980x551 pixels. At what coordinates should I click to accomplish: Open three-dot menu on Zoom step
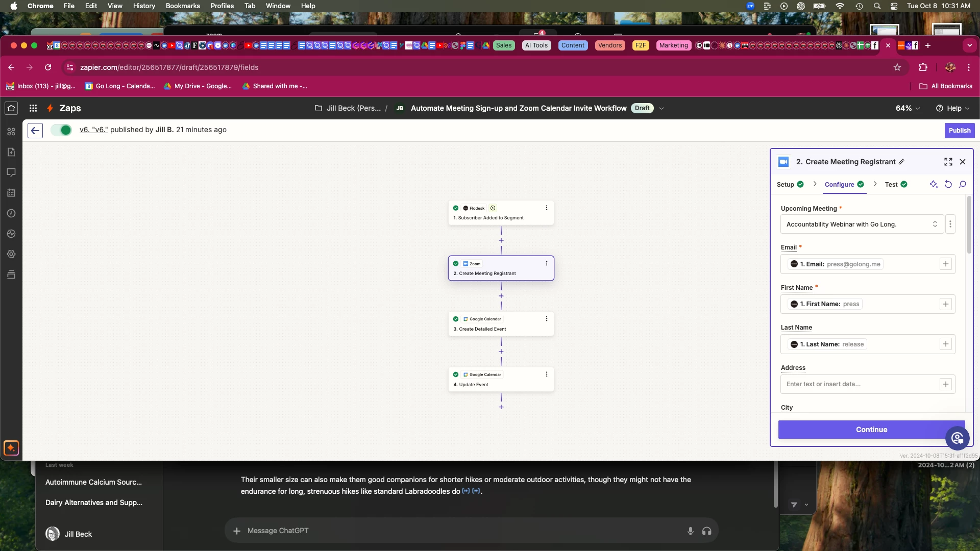(x=546, y=263)
